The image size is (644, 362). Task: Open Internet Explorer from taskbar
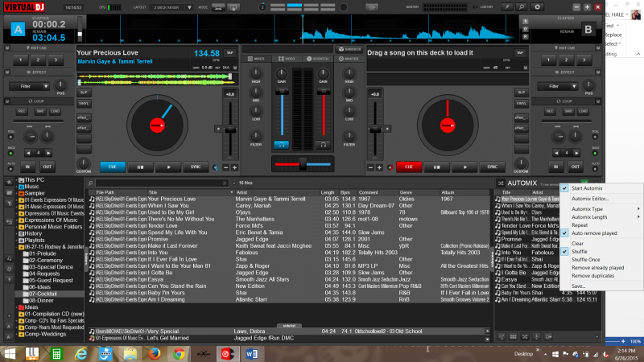(81, 353)
